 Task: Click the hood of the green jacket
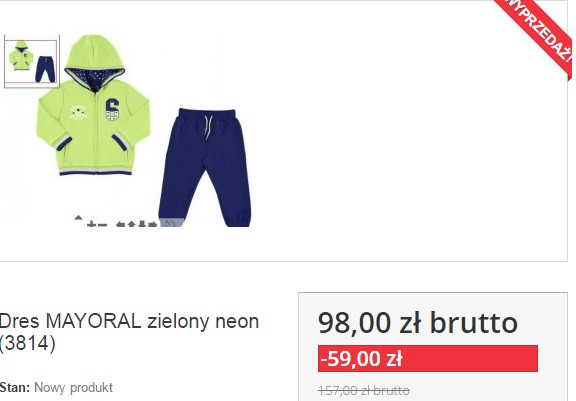pos(94,59)
